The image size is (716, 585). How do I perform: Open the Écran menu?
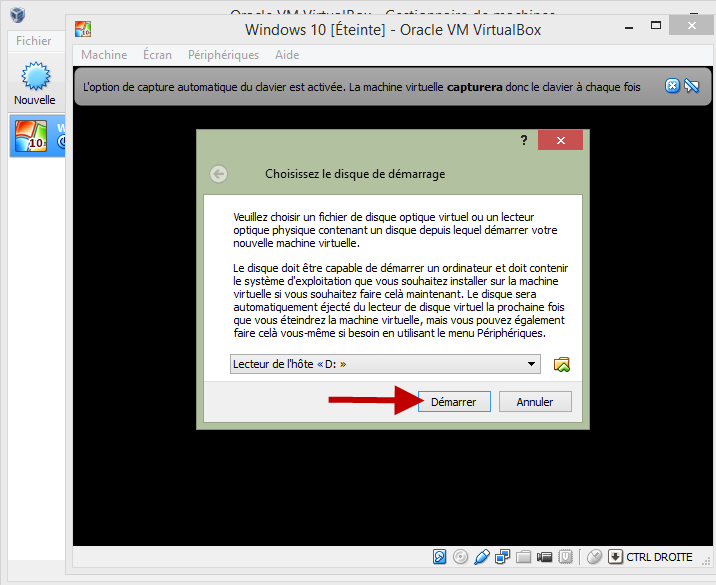point(158,55)
